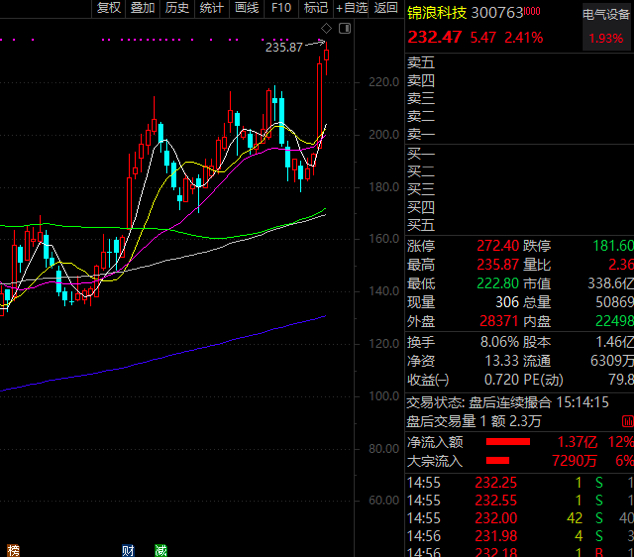Open the 叠加 overlay option
Image resolution: width=634 pixels, height=557 pixels.
coord(143,8)
